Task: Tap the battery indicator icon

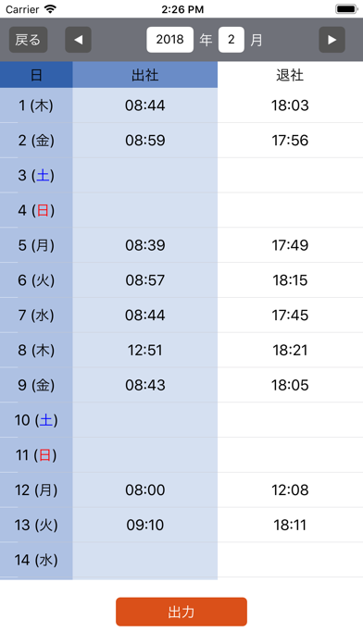Action: tap(346, 9)
